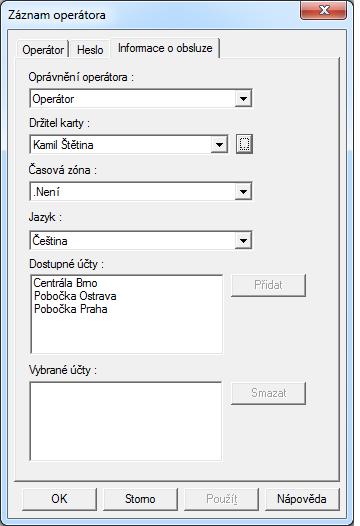Select Pobočka Praha in available accounts
This screenshot has width=360, height=526.
[x=70, y=309]
